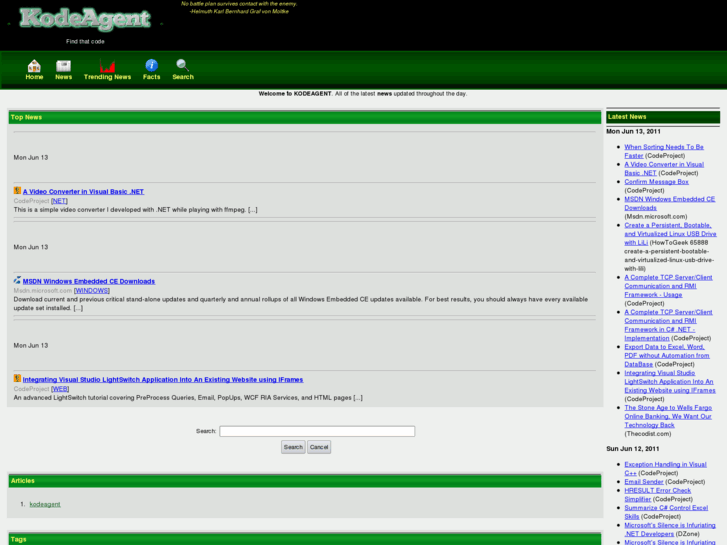This screenshot has height=545, width=727.
Task: Open 'A Complete TCP Server/Client... Framework - Usage' link
Action: click(x=668, y=286)
